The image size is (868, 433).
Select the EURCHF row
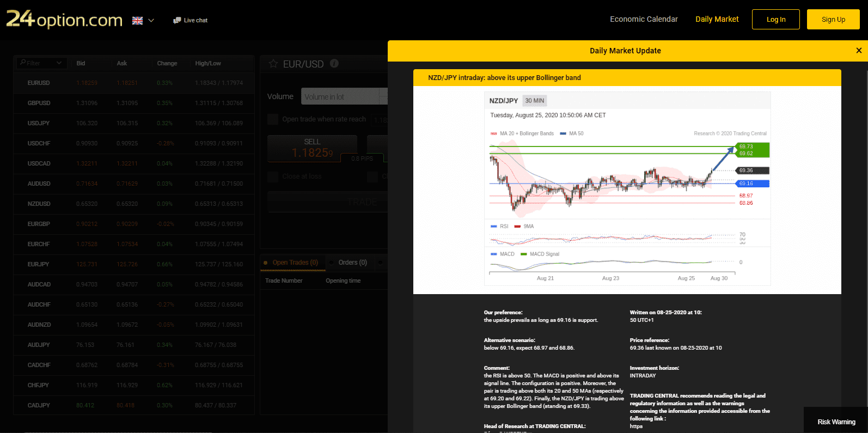coord(134,244)
